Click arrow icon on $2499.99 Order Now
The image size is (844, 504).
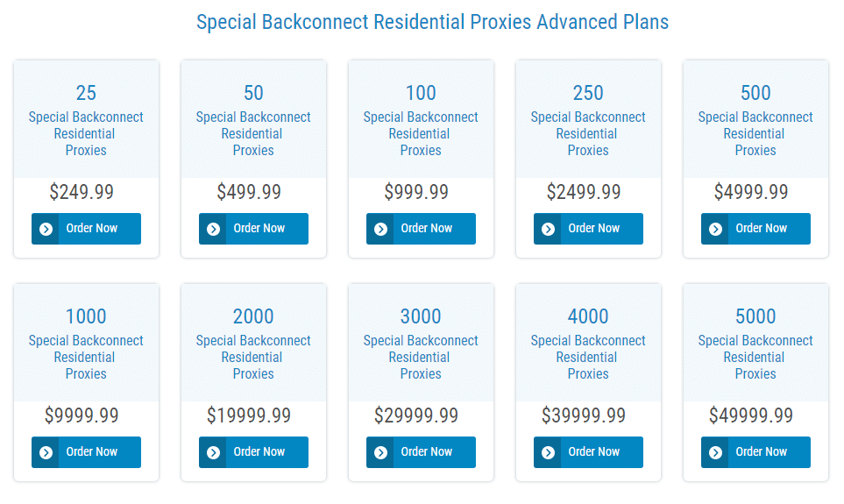549,229
